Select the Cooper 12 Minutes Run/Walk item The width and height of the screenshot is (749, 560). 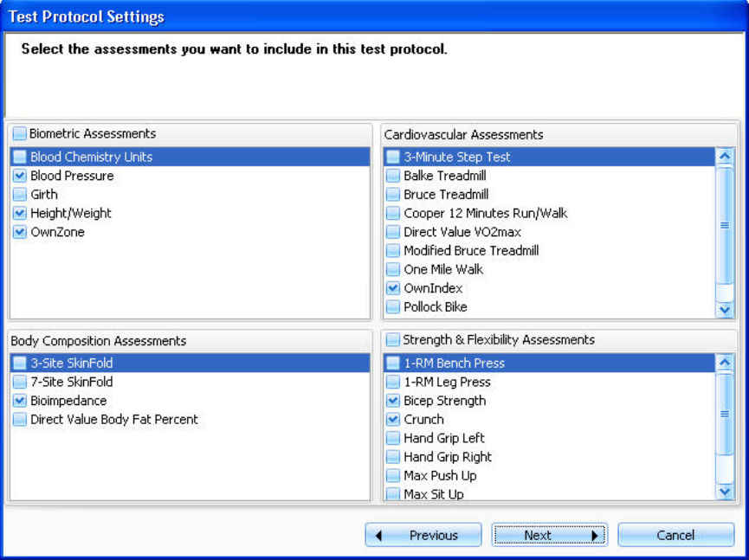[485, 213]
